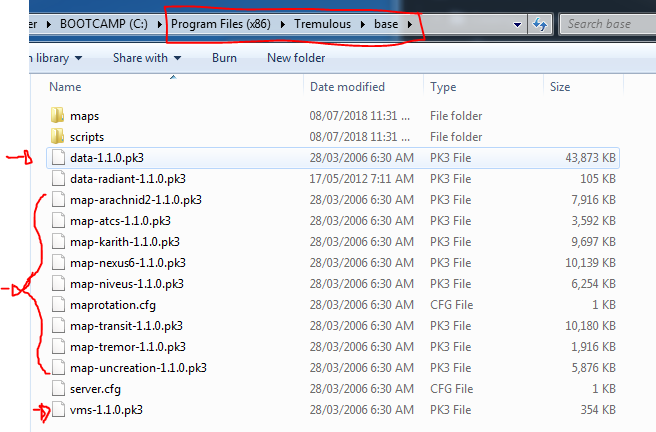Viewport: 656px width, 432px height.
Task: Select the map-uncreation-1.1.0.pk3 file
Action: click(138, 368)
